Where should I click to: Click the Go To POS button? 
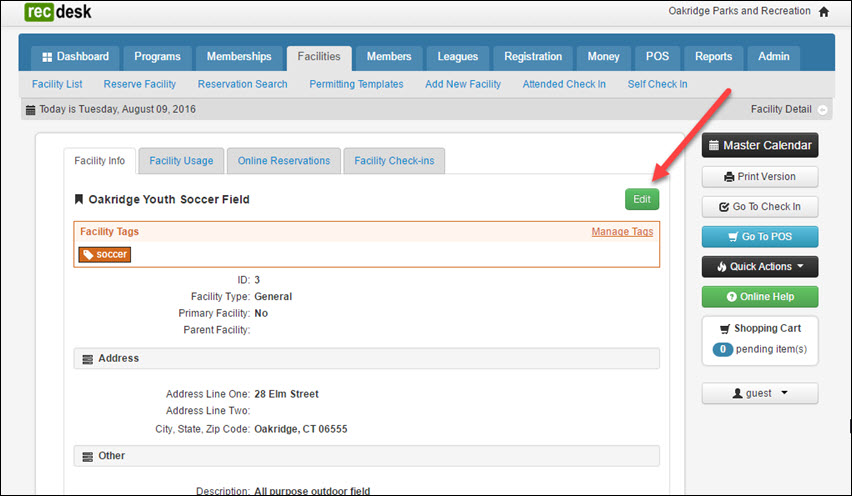pyautogui.click(x=760, y=237)
